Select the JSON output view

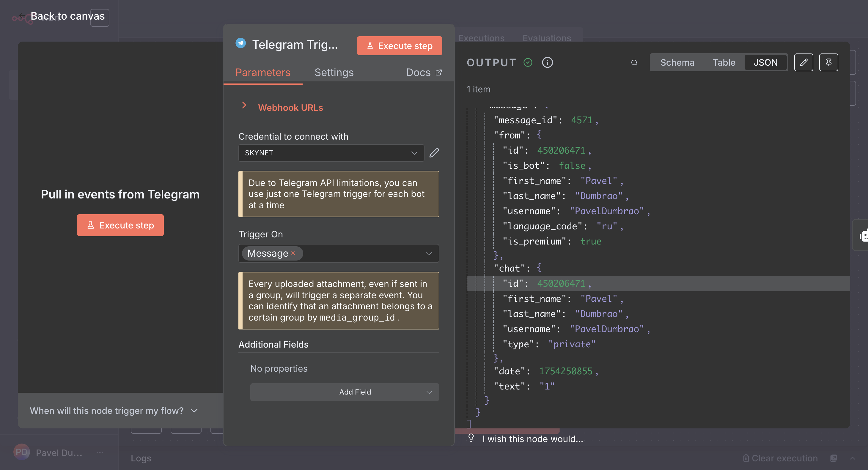coord(765,62)
